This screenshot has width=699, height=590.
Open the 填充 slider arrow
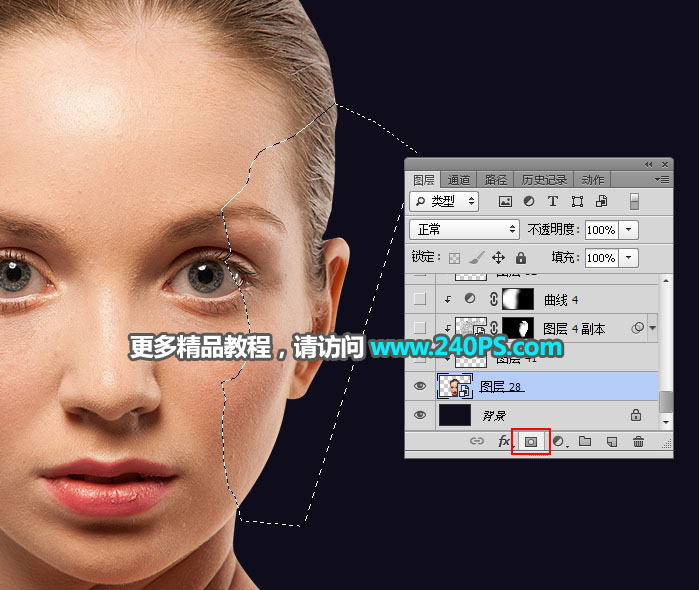[x=629, y=258]
